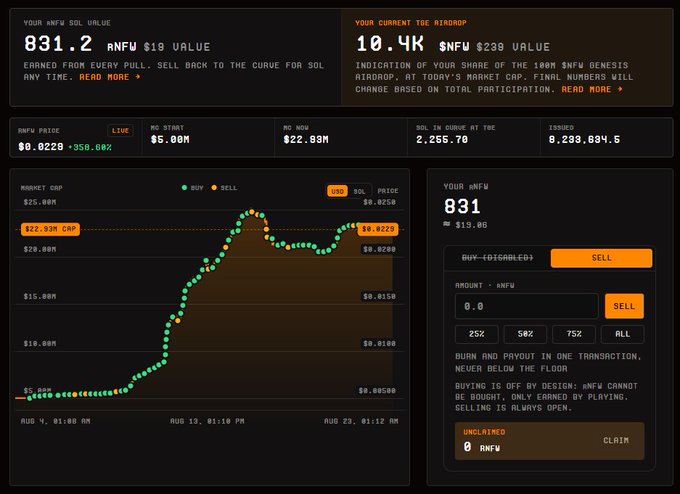Click the 10.4K $NFW airdrop figure
The height and width of the screenshot is (494, 680).
(x=390, y=44)
